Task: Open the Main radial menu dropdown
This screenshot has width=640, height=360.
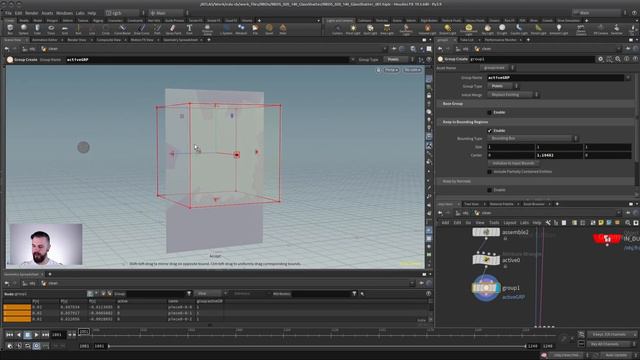Action: (x=169, y=13)
